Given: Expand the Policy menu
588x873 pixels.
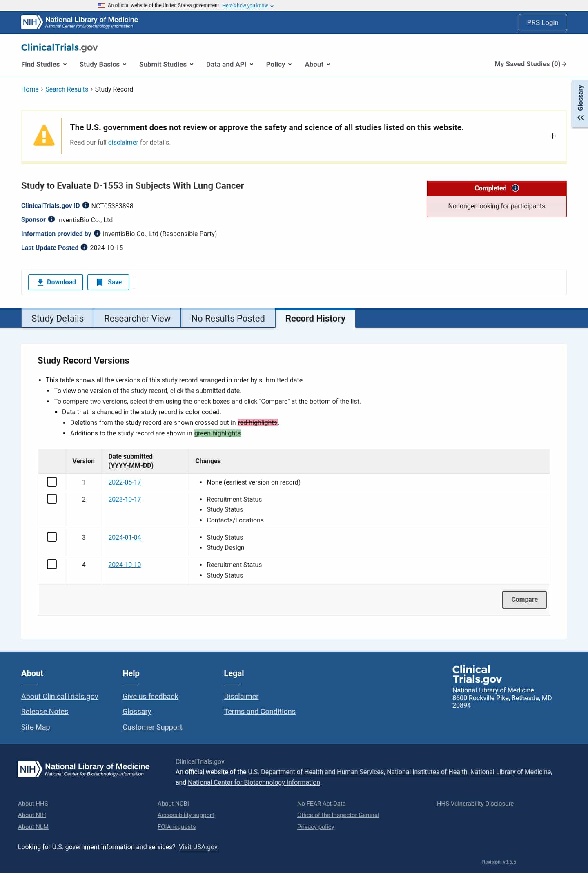Looking at the screenshot, I should pos(279,64).
